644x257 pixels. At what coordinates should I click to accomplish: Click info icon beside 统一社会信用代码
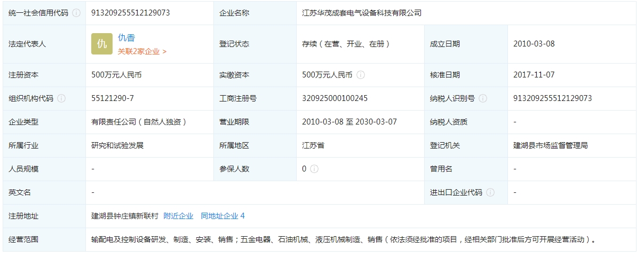pos(76,13)
